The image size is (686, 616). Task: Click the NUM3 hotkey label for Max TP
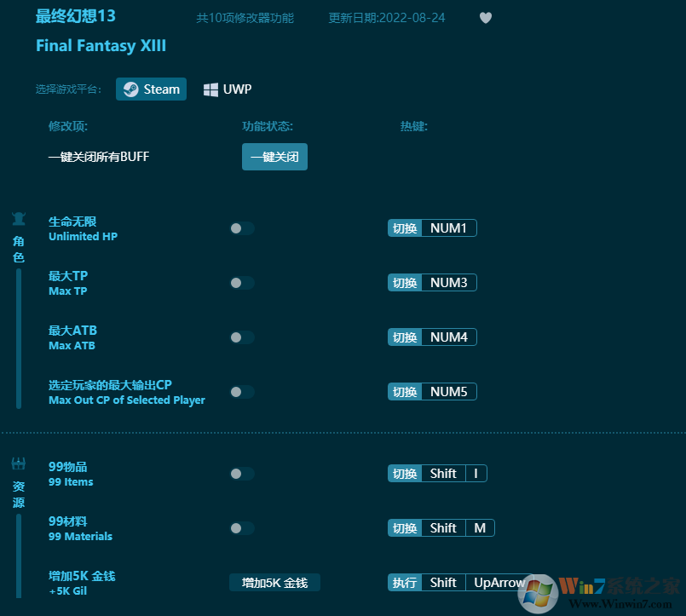pyautogui.click(x=449, y=282)
